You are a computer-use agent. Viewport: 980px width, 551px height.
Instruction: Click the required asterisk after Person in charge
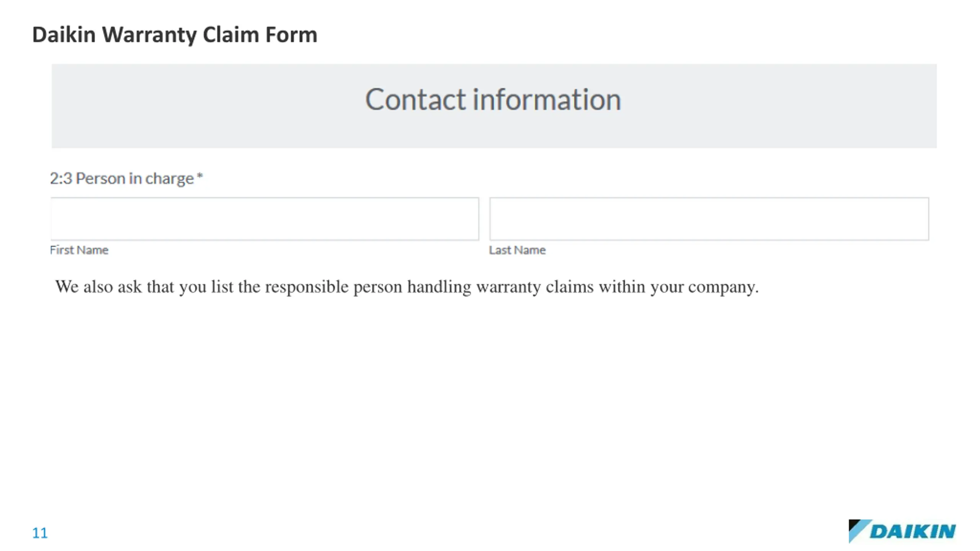click(x=200, y=176)
